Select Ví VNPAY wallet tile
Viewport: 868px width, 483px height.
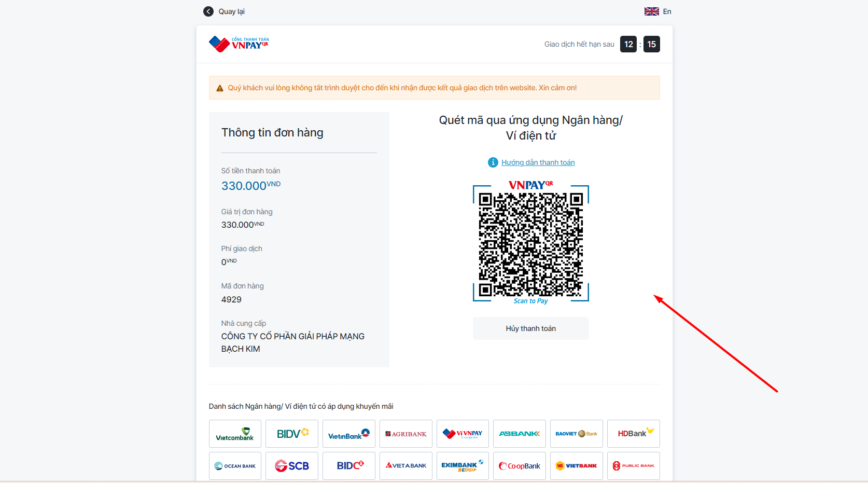[x=463, y=434]
